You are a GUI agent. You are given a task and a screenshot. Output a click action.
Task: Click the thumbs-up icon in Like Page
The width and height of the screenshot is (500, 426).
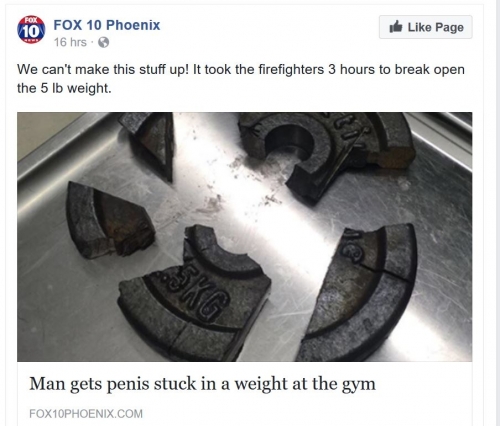click(396, 26)
